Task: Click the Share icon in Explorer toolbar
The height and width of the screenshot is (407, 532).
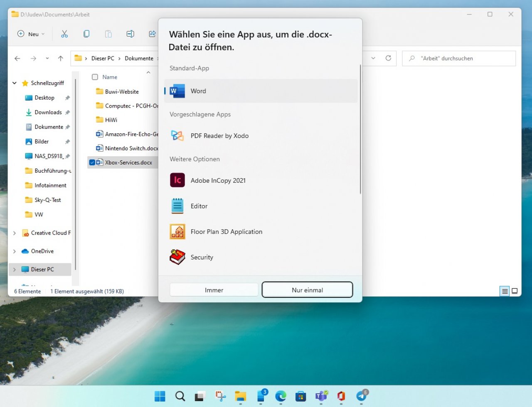Action: tap(152, 34)
